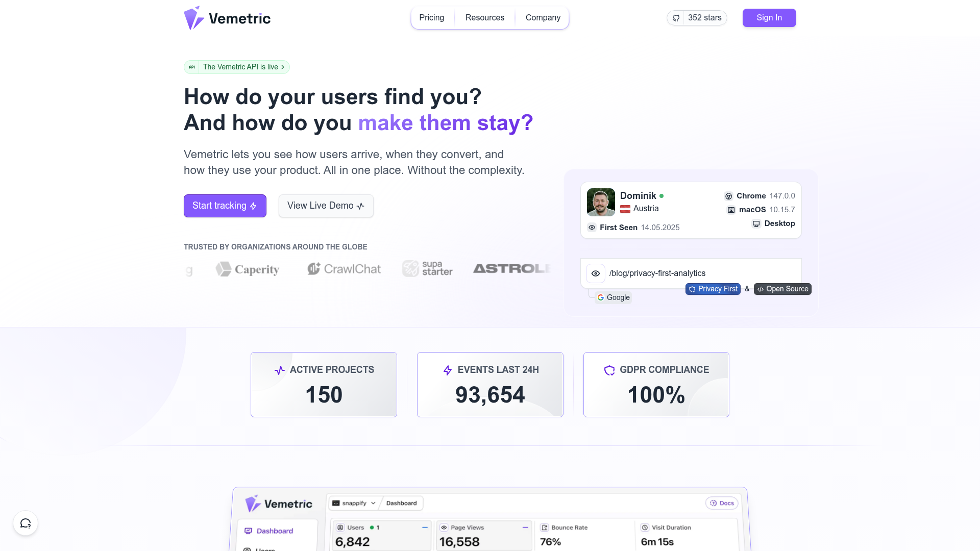Click the Open Source badge
This screenshot has height=551, width=980.
[782, 289]
